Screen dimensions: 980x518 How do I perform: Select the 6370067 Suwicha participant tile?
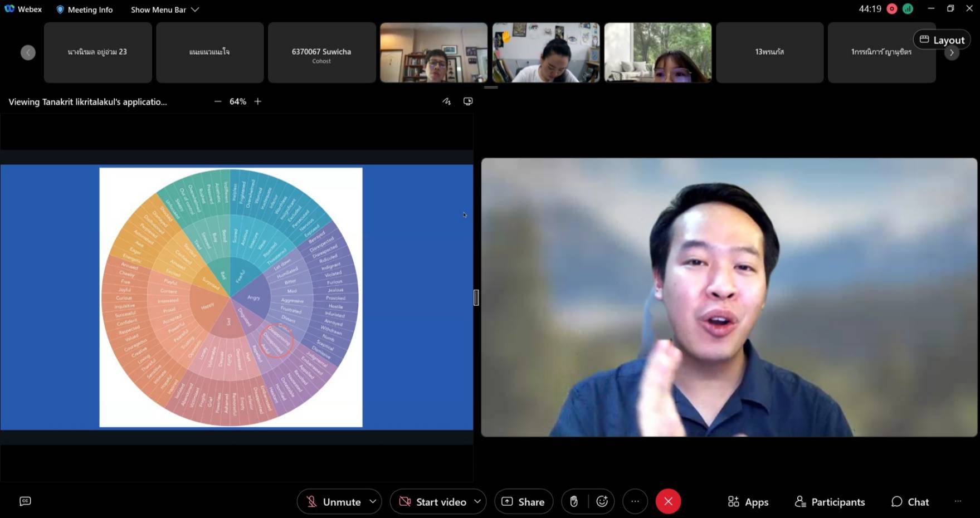pos(321,53)
